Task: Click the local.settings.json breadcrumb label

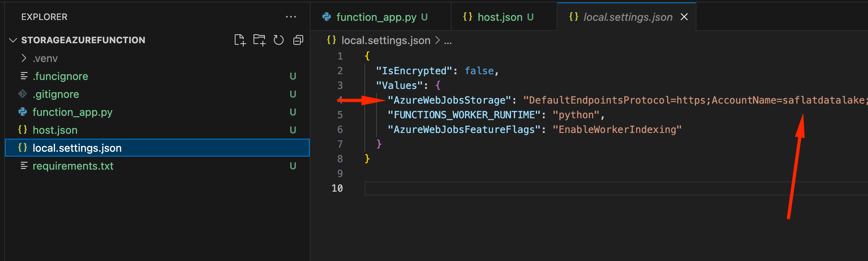Action: coord(386,40)
